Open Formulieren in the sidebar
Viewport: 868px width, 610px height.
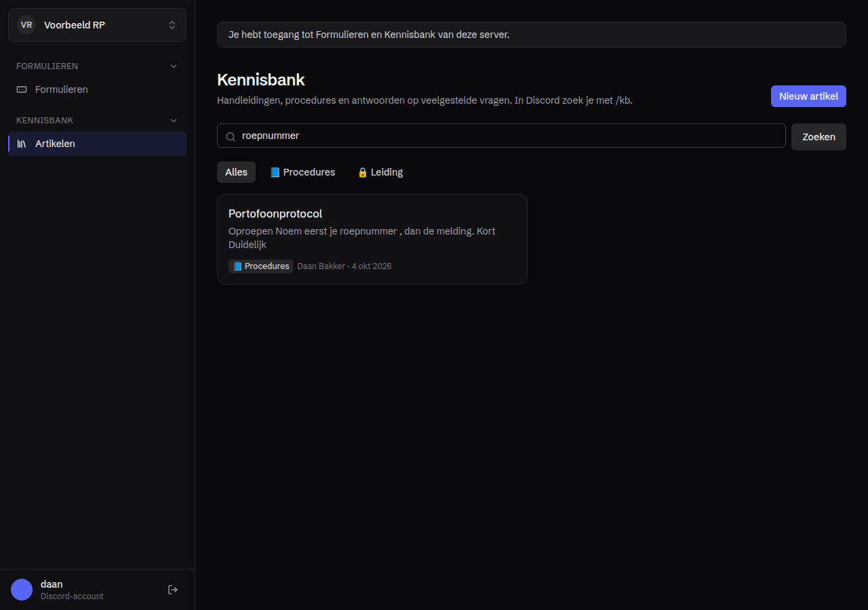[97, 89]
